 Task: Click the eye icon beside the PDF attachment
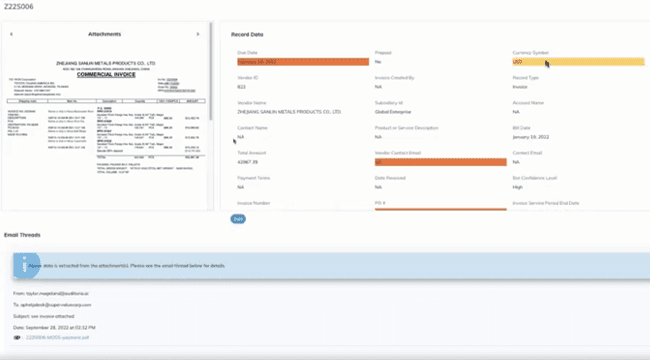point(17,338)
